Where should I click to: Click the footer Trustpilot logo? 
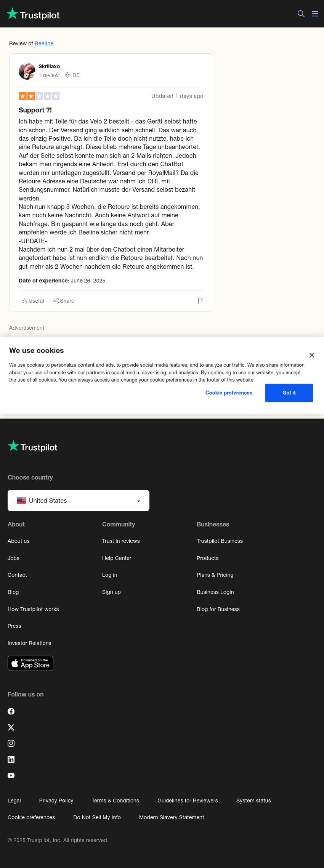[32, 446]
